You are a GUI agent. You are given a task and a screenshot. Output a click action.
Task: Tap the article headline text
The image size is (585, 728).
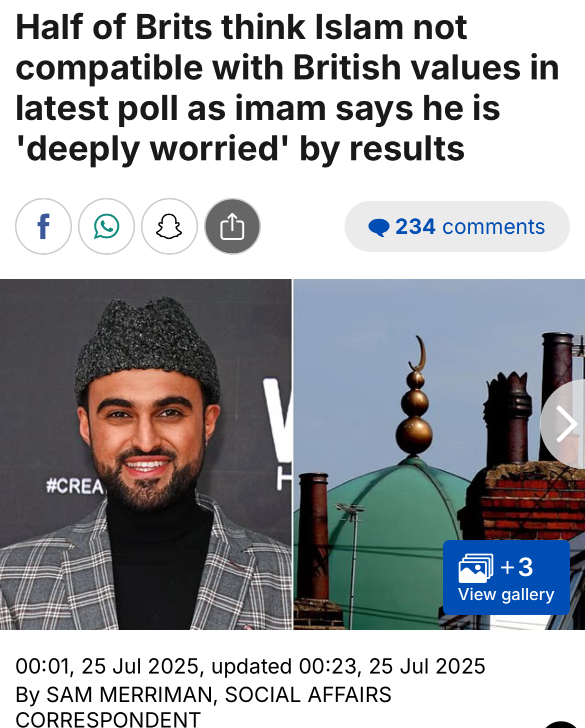[x=287, y=88]
